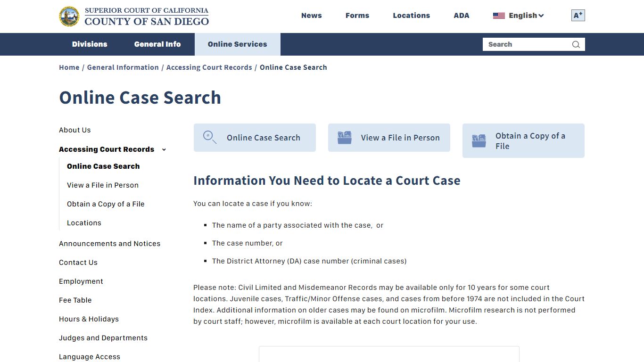The image size is (644, 362).
Task: Click the San Diego court seal logo
Action: (x=69, y=16)
